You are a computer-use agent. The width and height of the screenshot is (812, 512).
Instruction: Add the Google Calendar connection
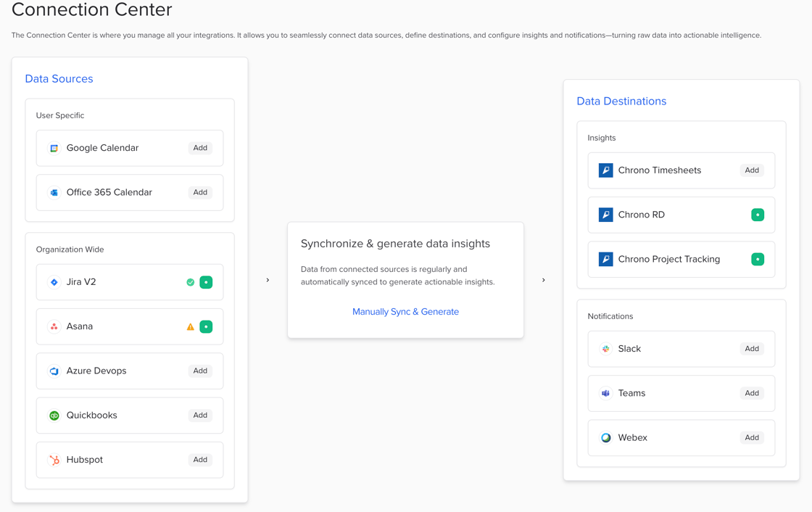point(200,148)
